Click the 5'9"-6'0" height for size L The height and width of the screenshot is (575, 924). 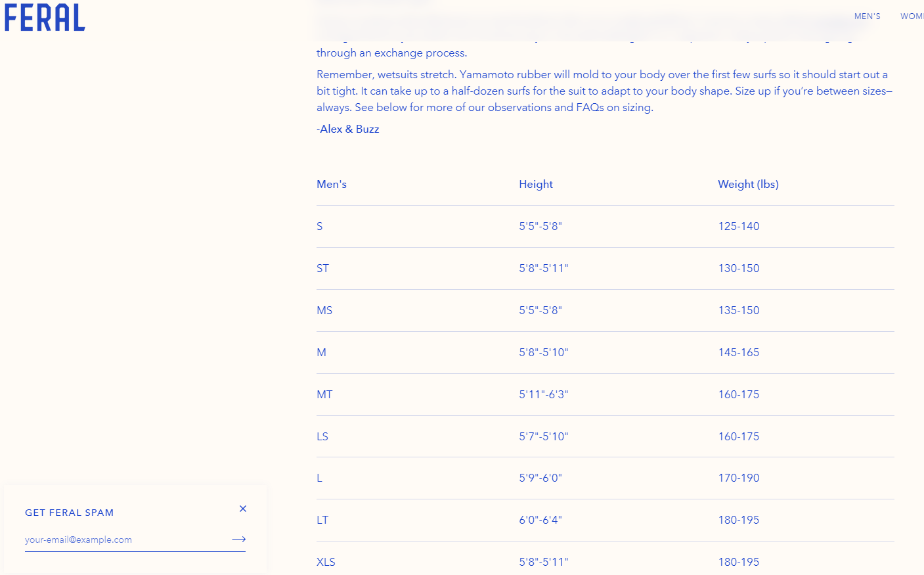click(x=540, y=478)
